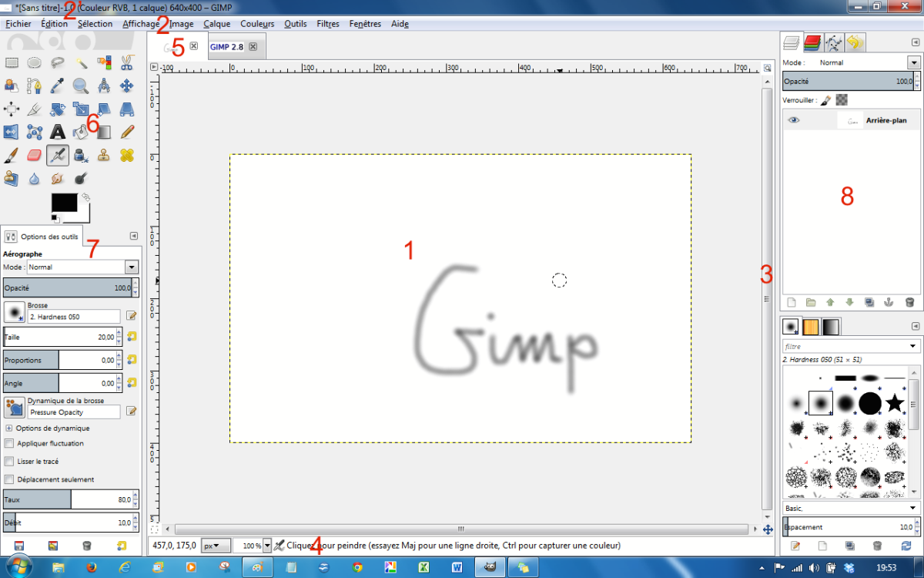Open the layers dock configuration menu arrow

(x=915, y=44)
